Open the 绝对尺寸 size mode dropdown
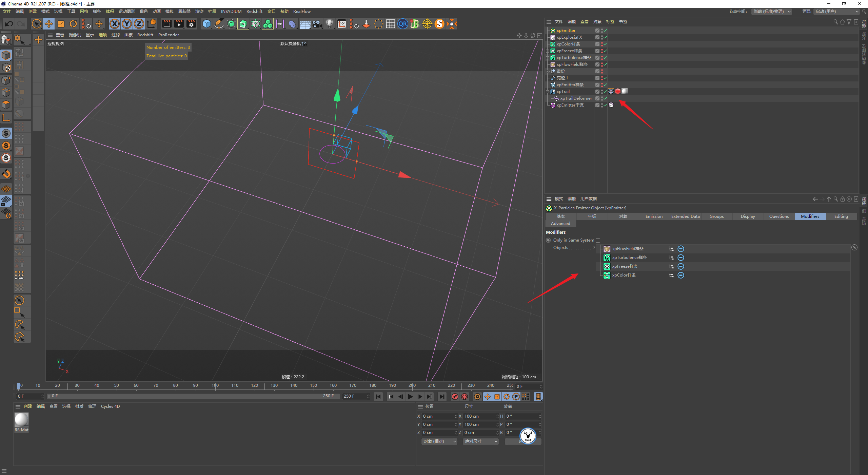Viewport: 868px width, 475px height. click(x=480, y=441)
